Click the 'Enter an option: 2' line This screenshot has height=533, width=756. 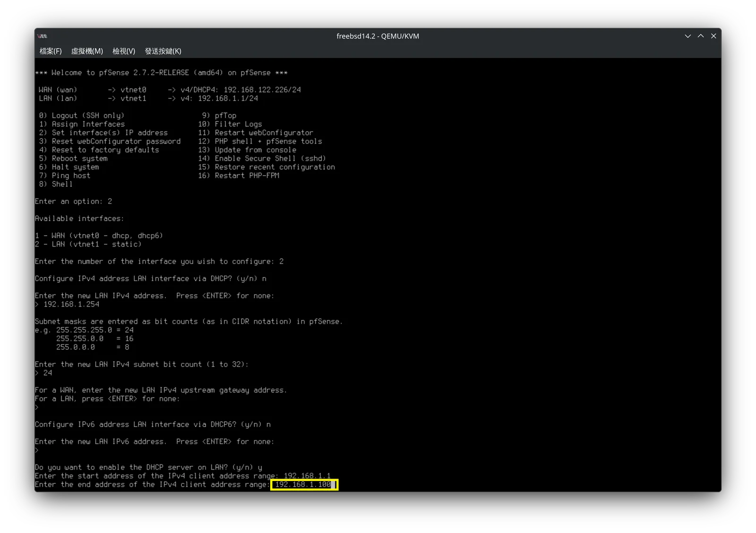[73, 201]
